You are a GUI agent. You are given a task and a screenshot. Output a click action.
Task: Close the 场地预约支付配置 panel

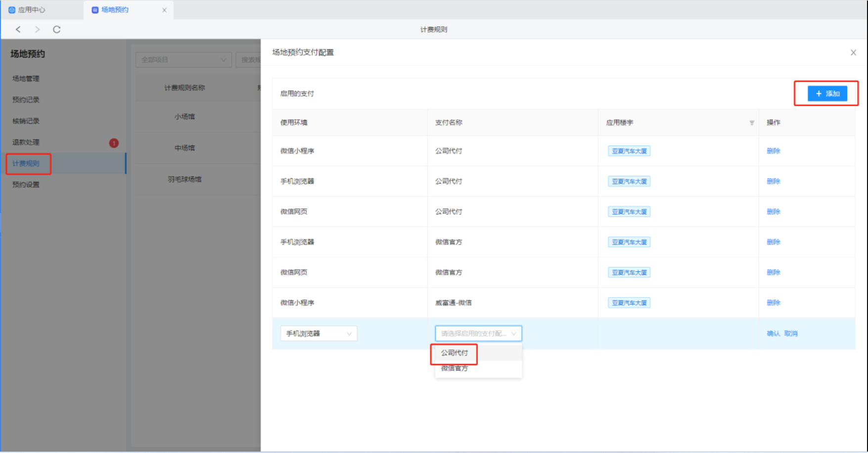point(853,52)
